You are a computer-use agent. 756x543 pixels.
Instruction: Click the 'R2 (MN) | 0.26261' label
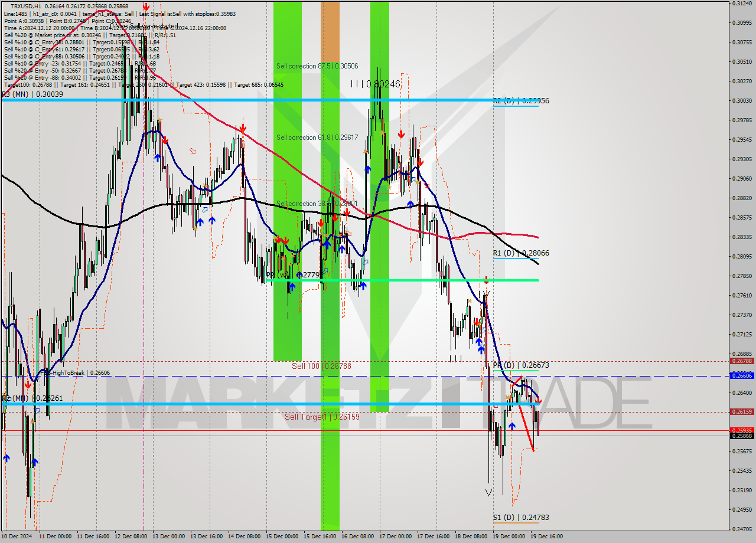pos(32,398)
